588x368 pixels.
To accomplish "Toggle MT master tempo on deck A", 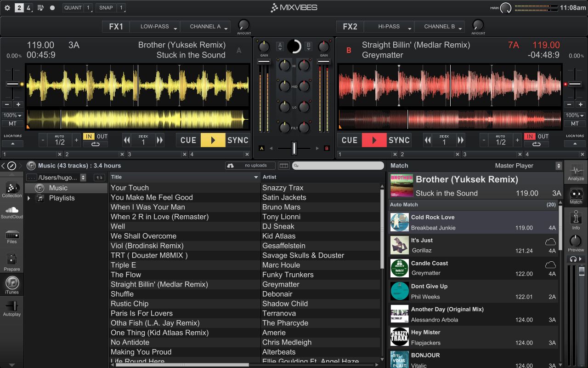I will click(12, 124).
